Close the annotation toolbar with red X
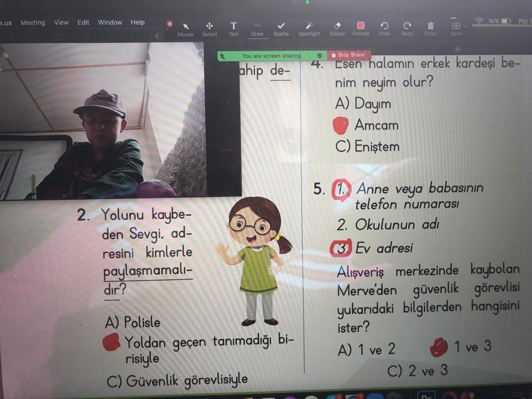The image size is (532, 399). pos(169,23)
